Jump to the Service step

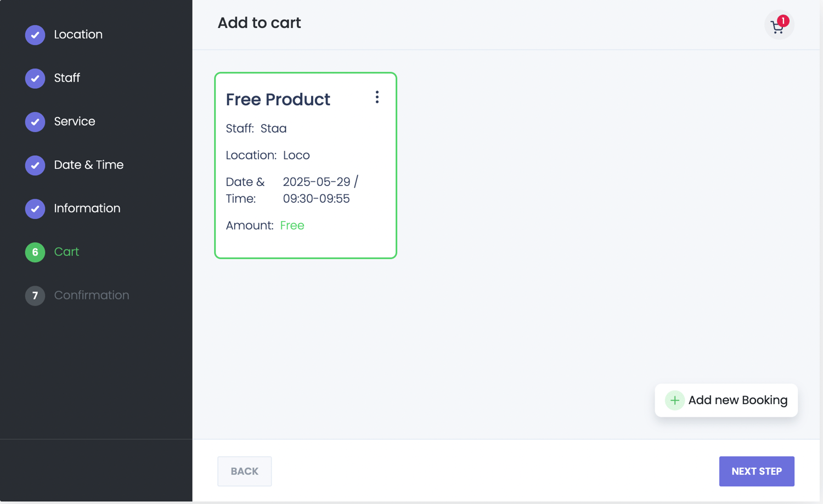pos(75,121)
